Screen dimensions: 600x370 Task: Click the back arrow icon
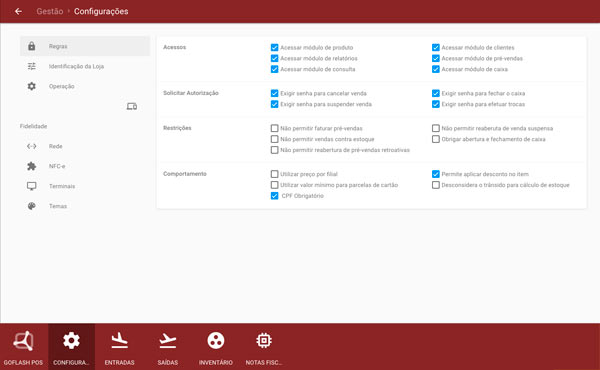[18, 11]
